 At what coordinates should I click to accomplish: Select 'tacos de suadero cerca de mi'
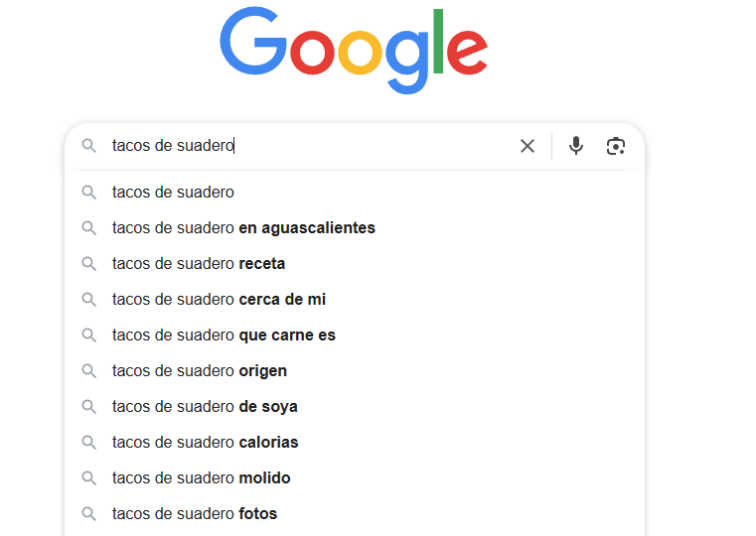(219, 300)
